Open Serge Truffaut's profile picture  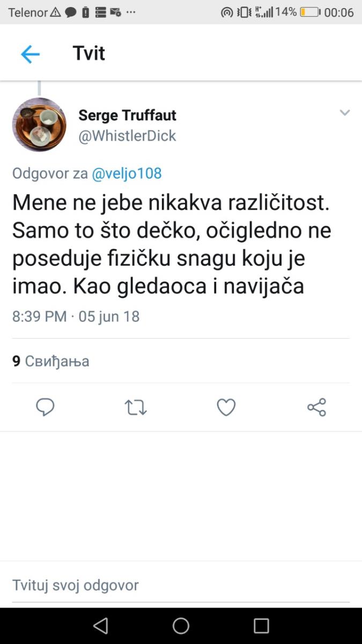point(39,125)
